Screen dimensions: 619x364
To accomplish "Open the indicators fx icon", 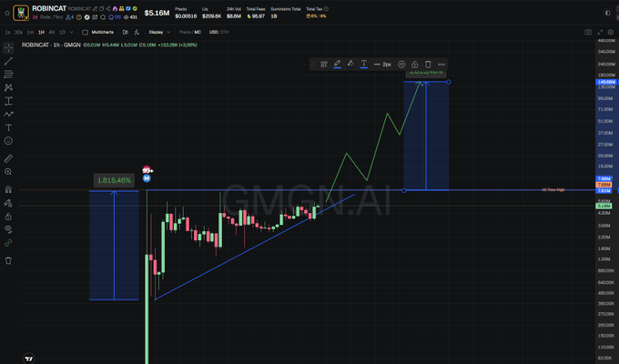I will pyautogui.click(x=137, y=33).
